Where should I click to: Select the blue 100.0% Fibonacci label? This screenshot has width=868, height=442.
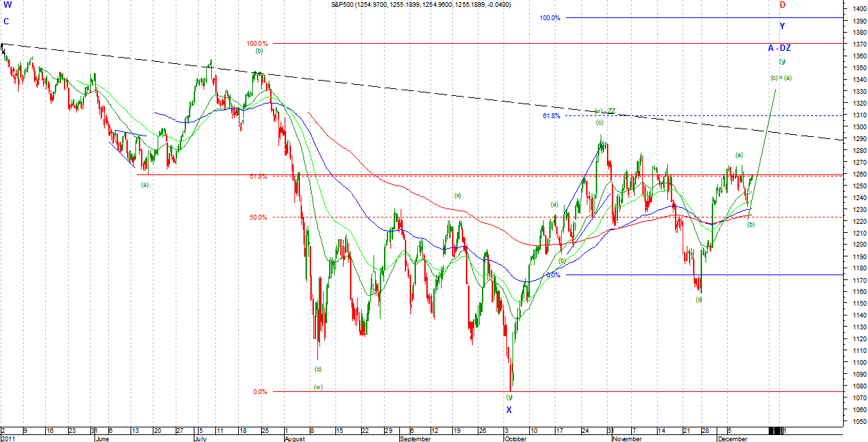[x=550, y=18]
